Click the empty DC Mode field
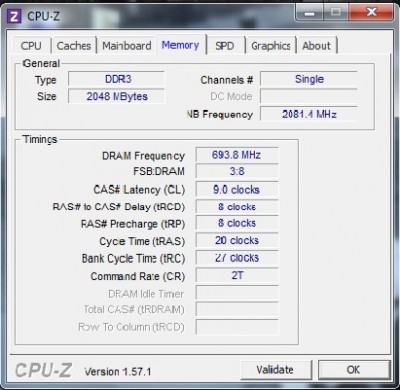This screenshot has height=390, width=400. [309, 96]
